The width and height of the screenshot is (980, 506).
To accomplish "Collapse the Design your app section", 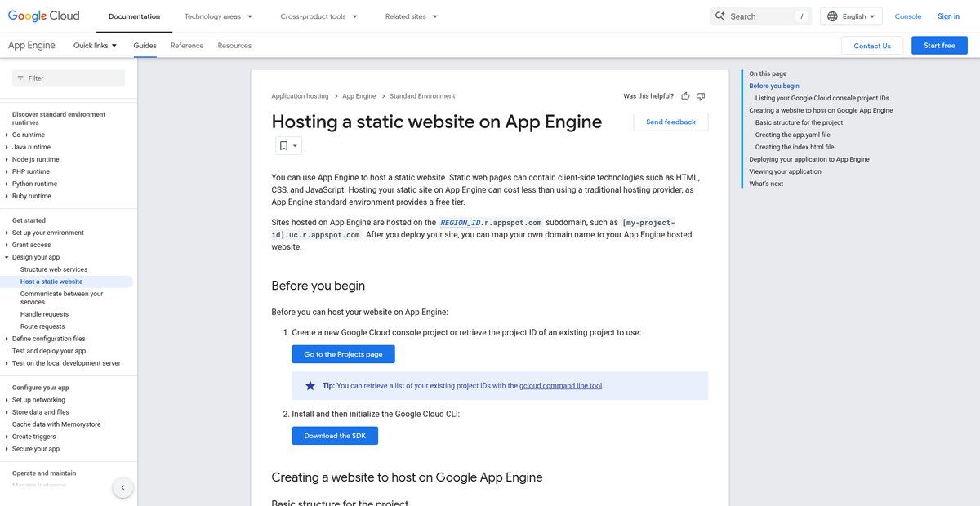I will point(7,257).
